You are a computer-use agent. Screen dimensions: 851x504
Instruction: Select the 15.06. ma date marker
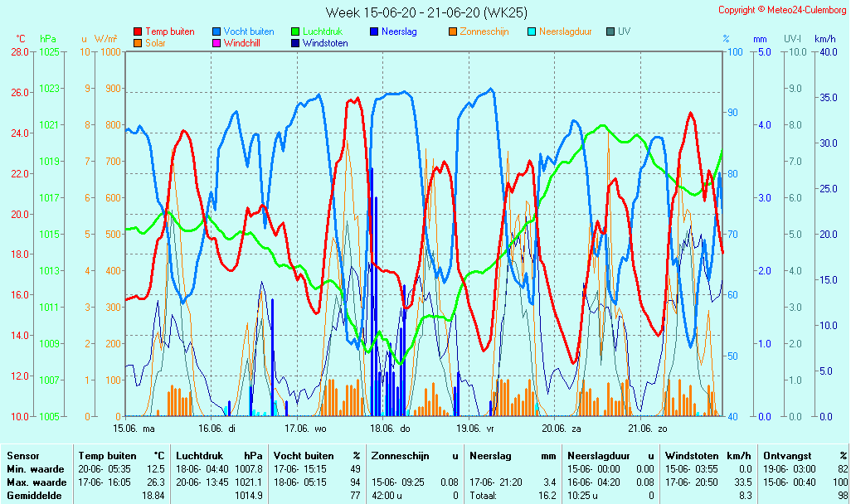134,429
